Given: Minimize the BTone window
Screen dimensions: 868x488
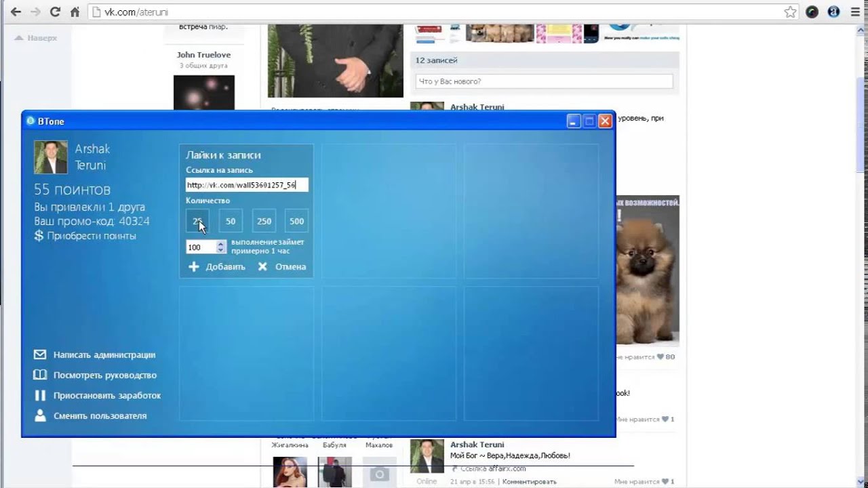Looking at the screenshot, I should pos(574,121).
